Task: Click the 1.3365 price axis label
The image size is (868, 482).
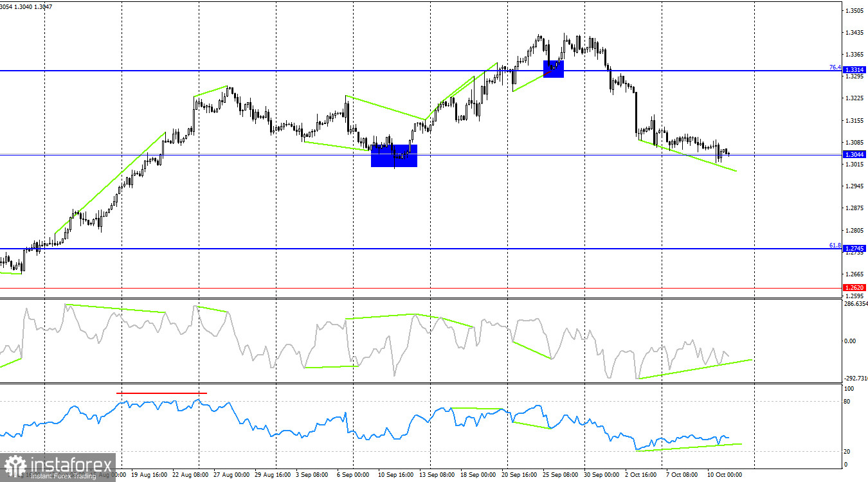Action: [x=854, y=55]
